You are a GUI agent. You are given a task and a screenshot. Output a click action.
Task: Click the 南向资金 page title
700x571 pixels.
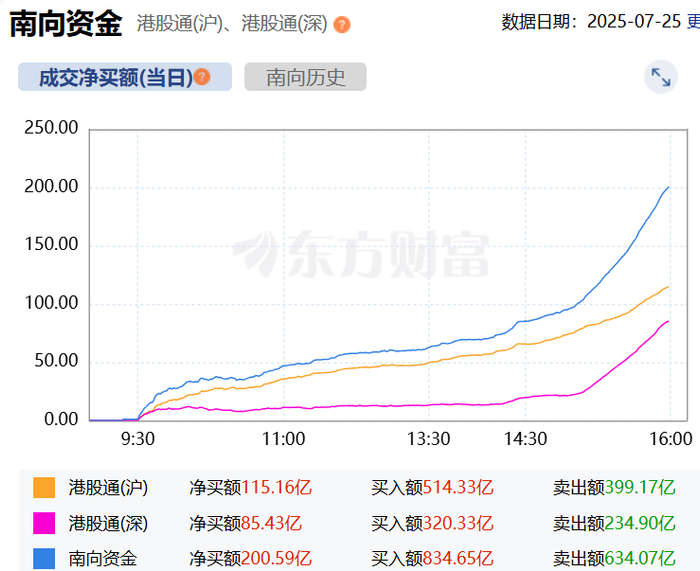coord(66,23)
